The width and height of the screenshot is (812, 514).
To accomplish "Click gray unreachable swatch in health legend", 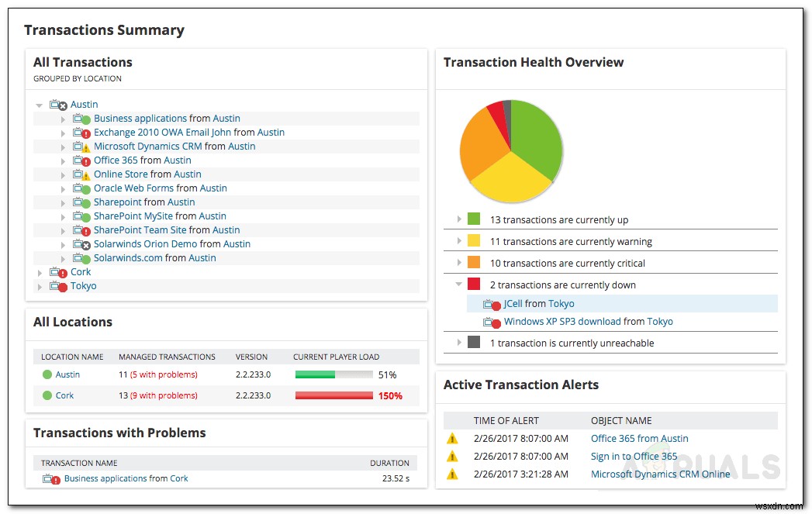I will (x=474, y=342).
